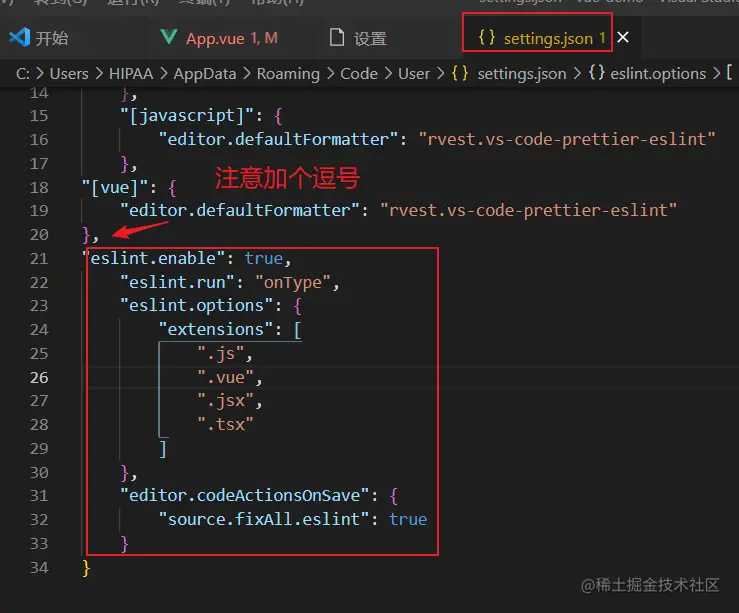Viewport: 739px width, 613px height.
Task: Open settings.json breadcrumb segment
Action: [522, 74]
